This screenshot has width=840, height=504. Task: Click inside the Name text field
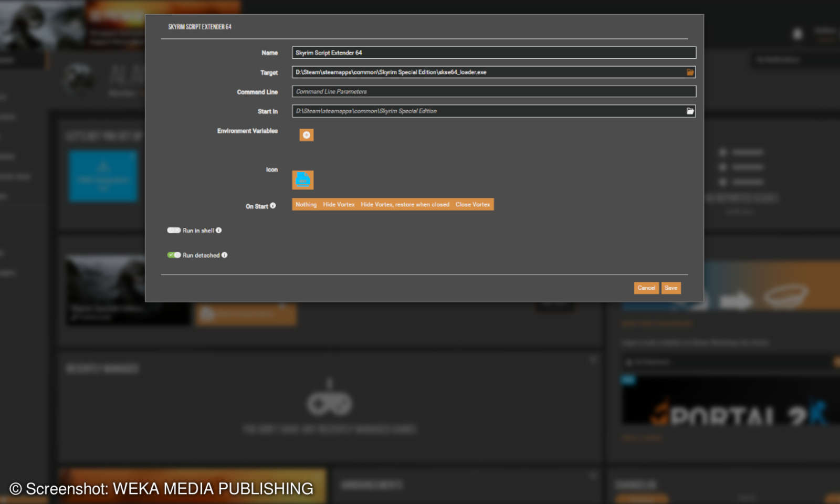493,52
